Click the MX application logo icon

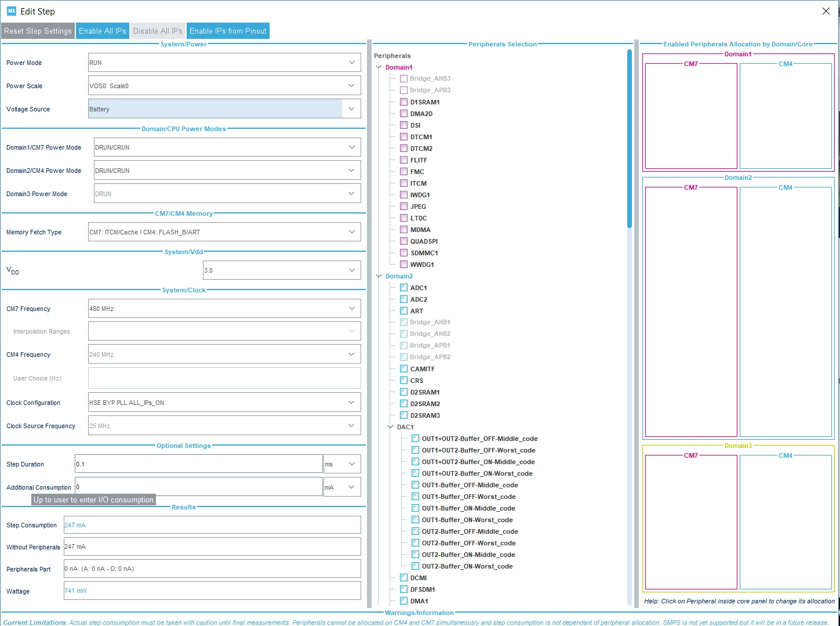tap(11, 11)
